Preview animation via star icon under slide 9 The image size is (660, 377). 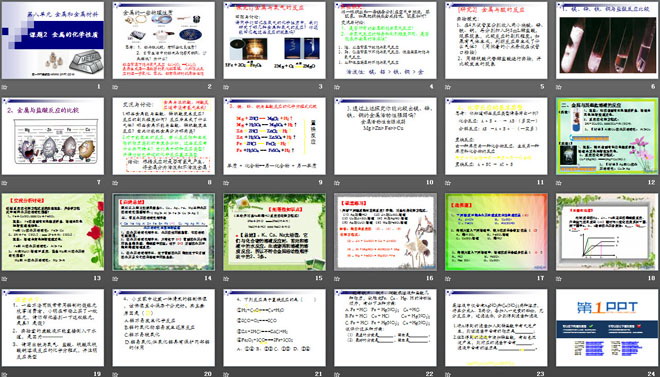(x=226, y=183)
